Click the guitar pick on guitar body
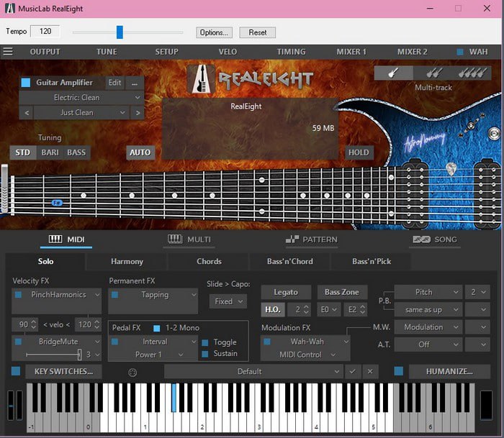 pyautogui.click(x=451, y=169)
